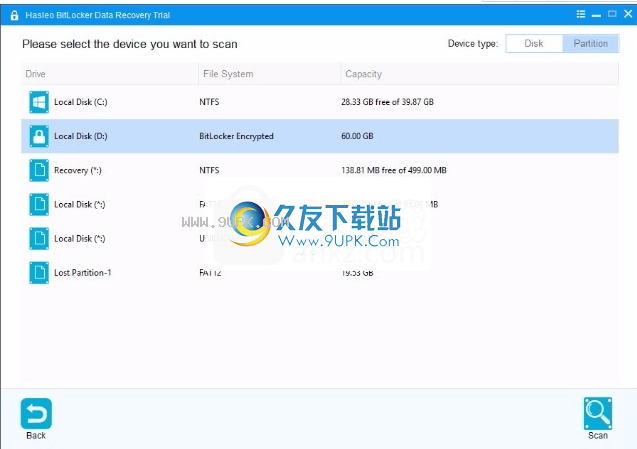Select the Lost Partition-1 label

82,273
